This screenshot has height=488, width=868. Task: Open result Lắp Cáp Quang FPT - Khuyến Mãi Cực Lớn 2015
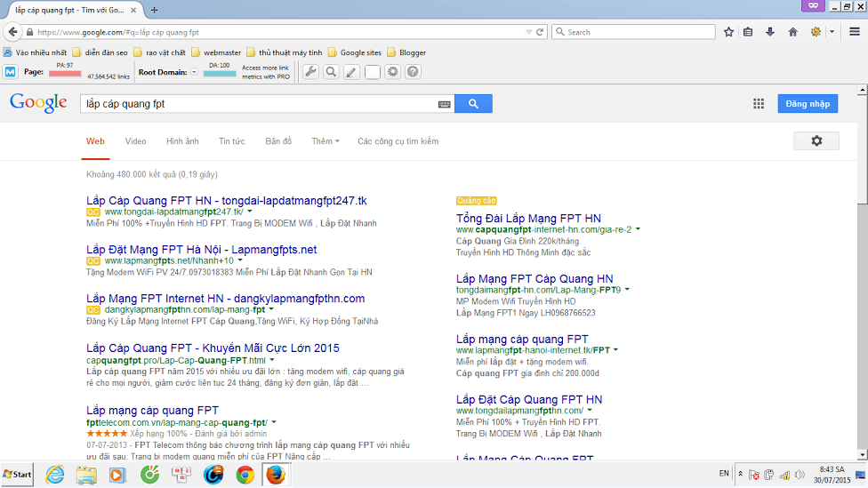(x=213, y=348)
